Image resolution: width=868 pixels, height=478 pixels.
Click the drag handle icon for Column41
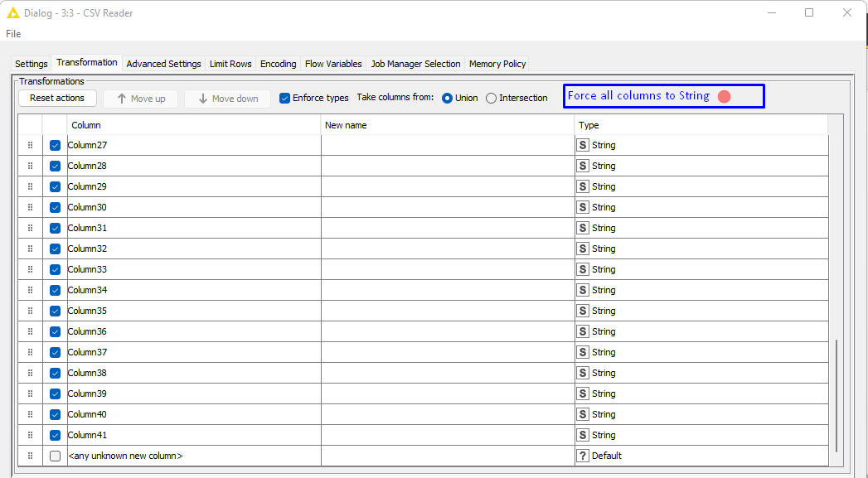click(30, 435)
